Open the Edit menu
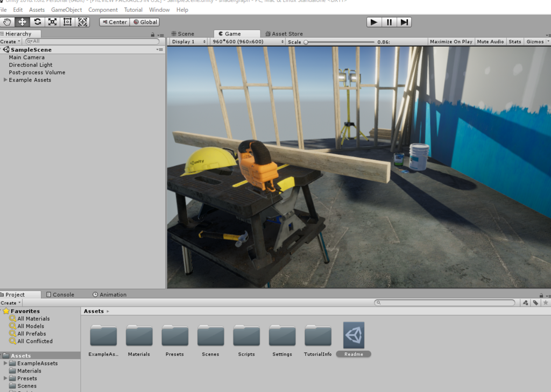Viewport: 551px width, 392px height. 18,10
